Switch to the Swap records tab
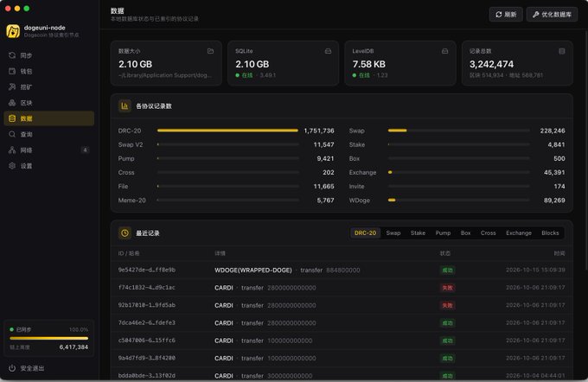 coord(393,232)
